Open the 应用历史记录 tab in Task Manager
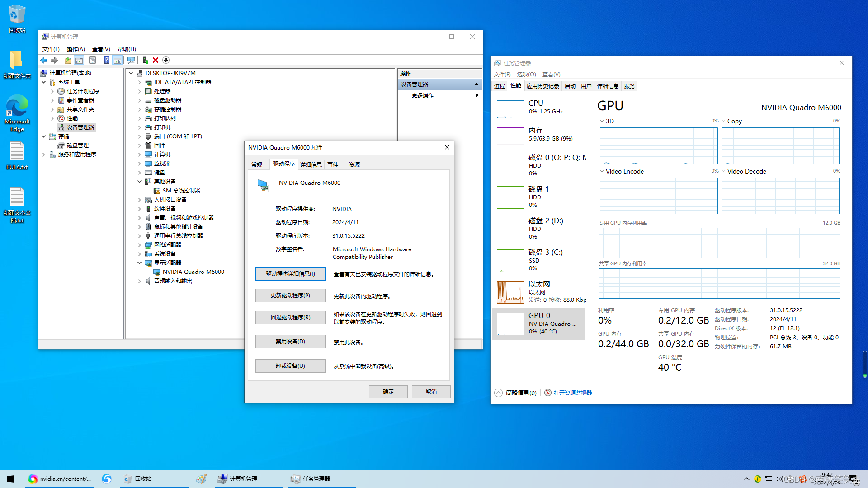868x488 pixels. (x=543, y=86)
